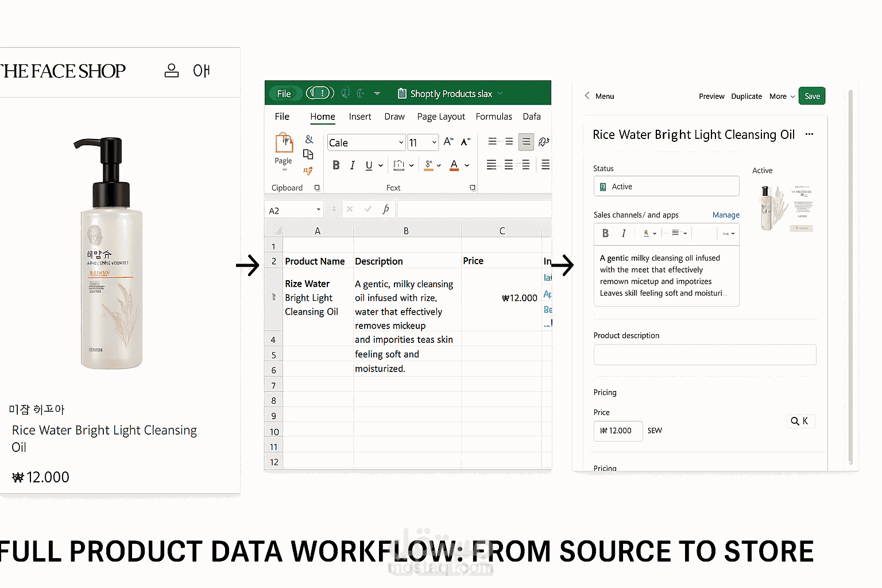Expand the font color dropdown arrow
882x588 pixels.
[467, 166]
